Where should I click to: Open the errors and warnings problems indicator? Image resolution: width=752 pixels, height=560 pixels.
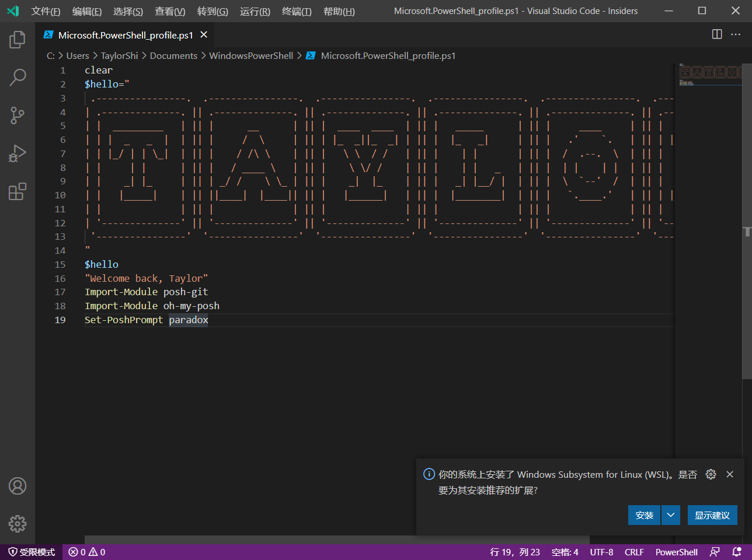(x=87, y=552)
